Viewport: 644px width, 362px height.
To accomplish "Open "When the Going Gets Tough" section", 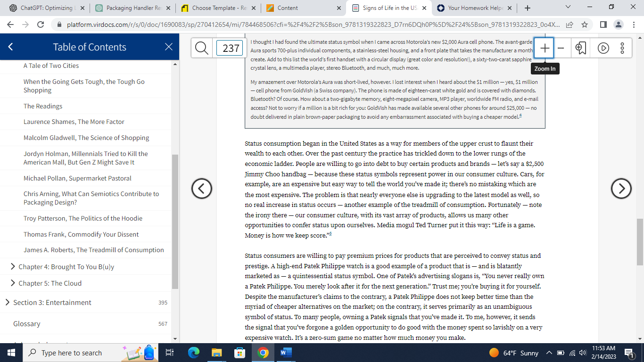I will point(84,86).
